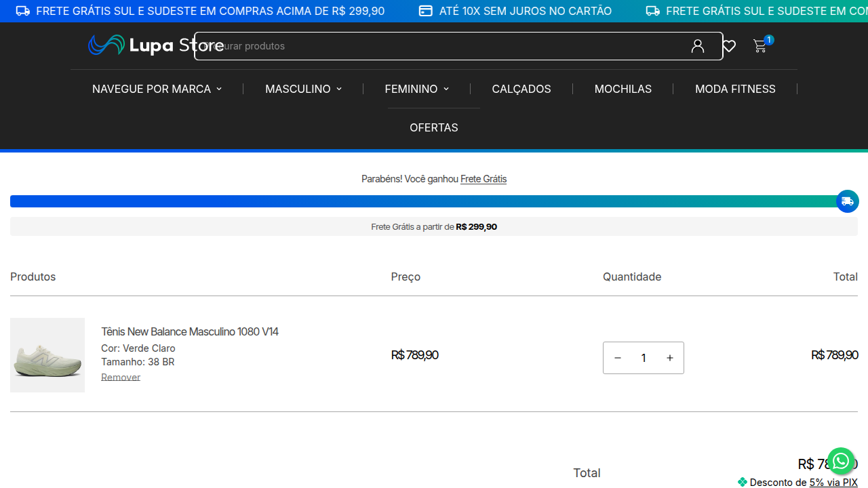Click the Lupa Store logo
The height and width of the screenshot is (488, 868).
click(156, 45)
